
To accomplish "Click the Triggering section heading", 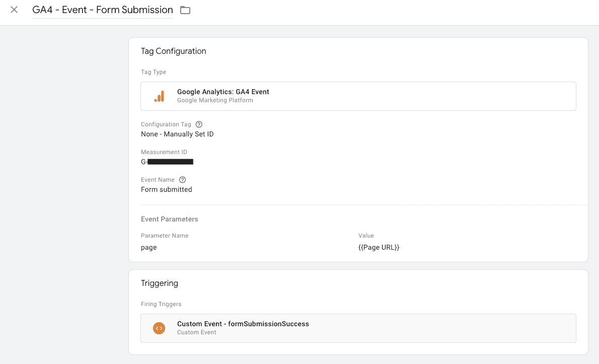I will pos(160,283).
